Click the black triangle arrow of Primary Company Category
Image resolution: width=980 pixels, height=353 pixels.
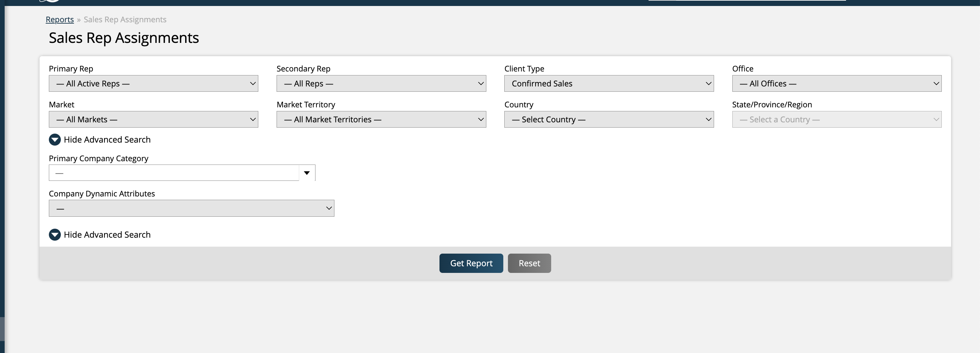click(306, 173)
